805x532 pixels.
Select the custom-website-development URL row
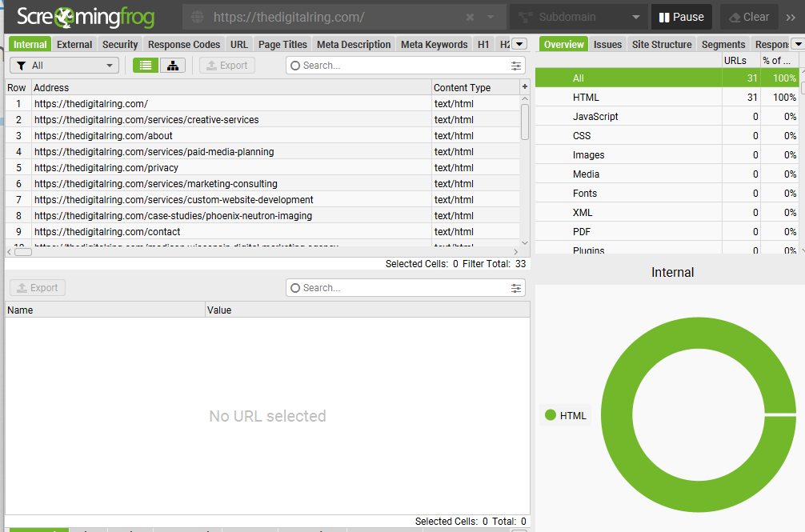(x=262, y=199)
